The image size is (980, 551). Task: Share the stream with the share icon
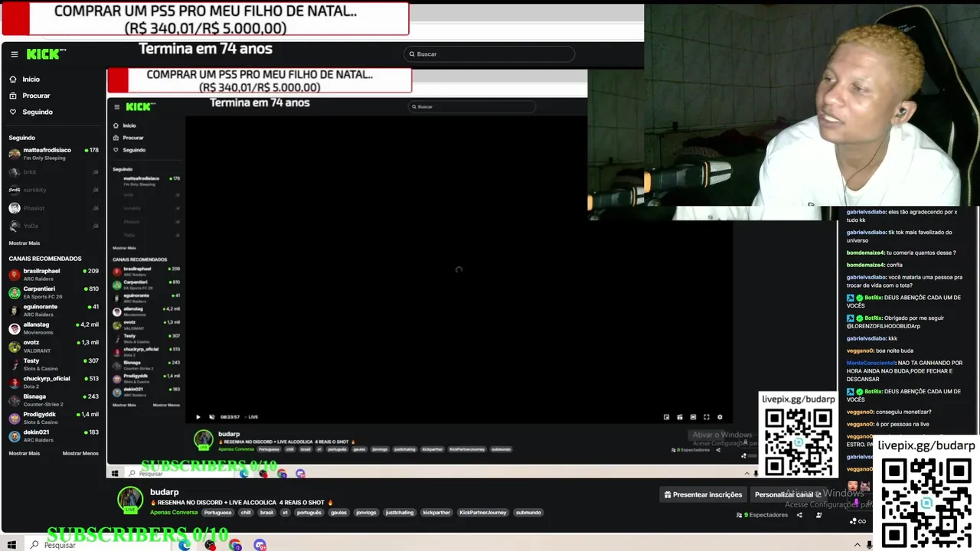(x=799, y=515)
